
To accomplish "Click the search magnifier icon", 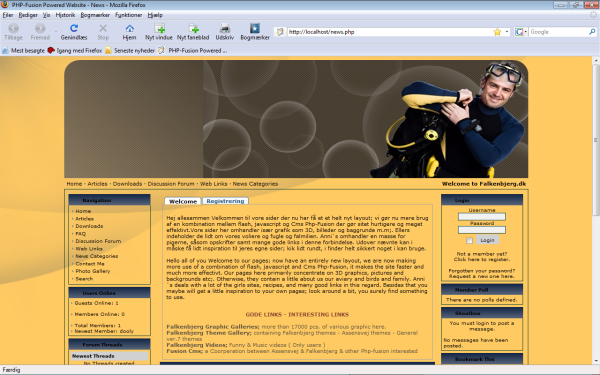I will (592, 32).
